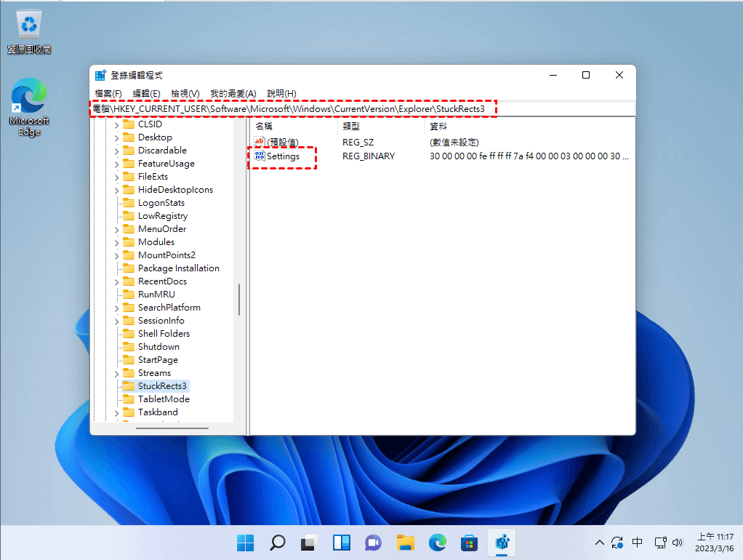The height and width of the screenshot is (560, 743).
Task: Launch Microsoft Edge from the taskbar
Action: [x=438, y=543]
